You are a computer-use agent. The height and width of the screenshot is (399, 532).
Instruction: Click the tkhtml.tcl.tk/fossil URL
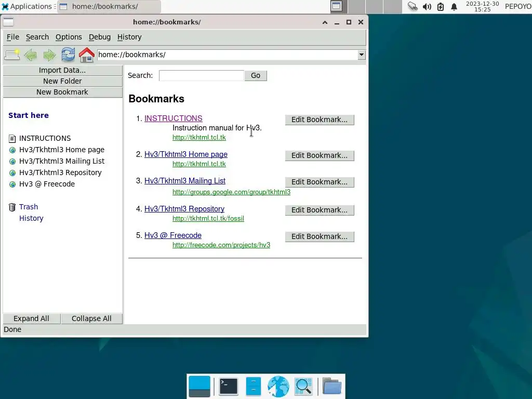click(208, 219)
